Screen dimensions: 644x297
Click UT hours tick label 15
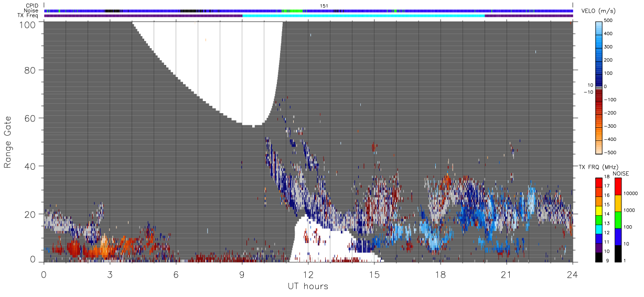374,274
